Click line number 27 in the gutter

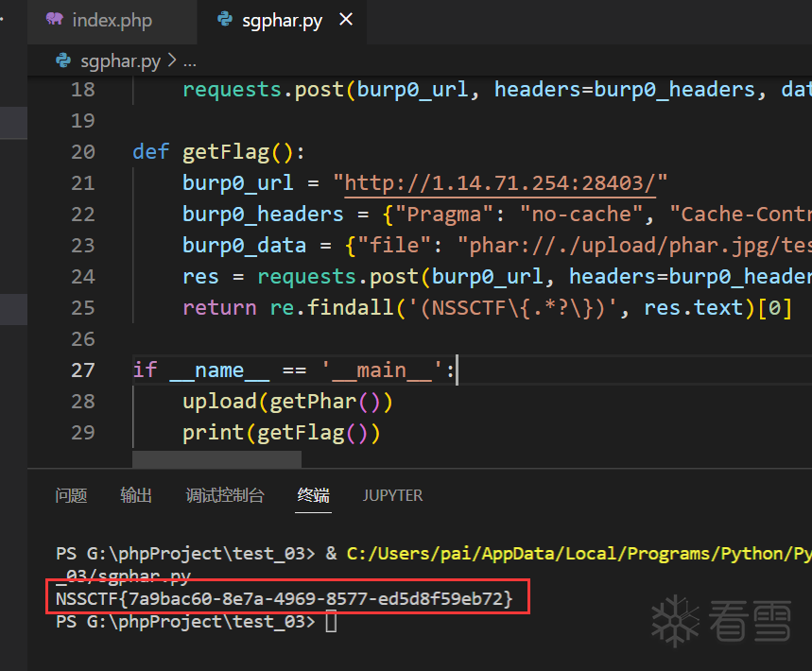coord(83,370)
